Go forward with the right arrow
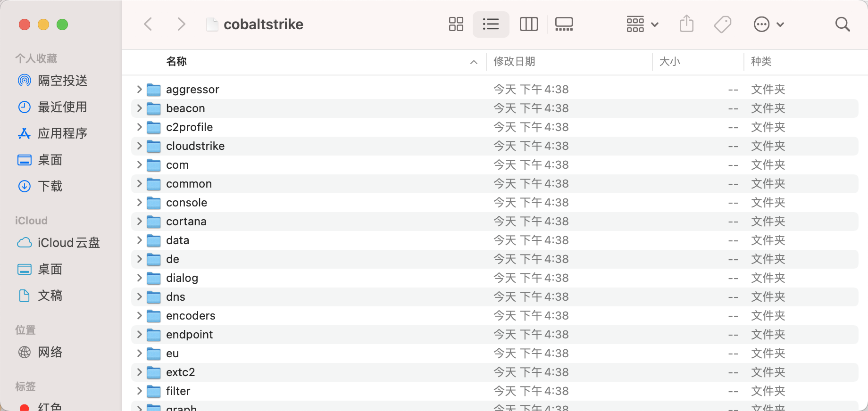Screen dimensions: 868x411 coord(181,24)
